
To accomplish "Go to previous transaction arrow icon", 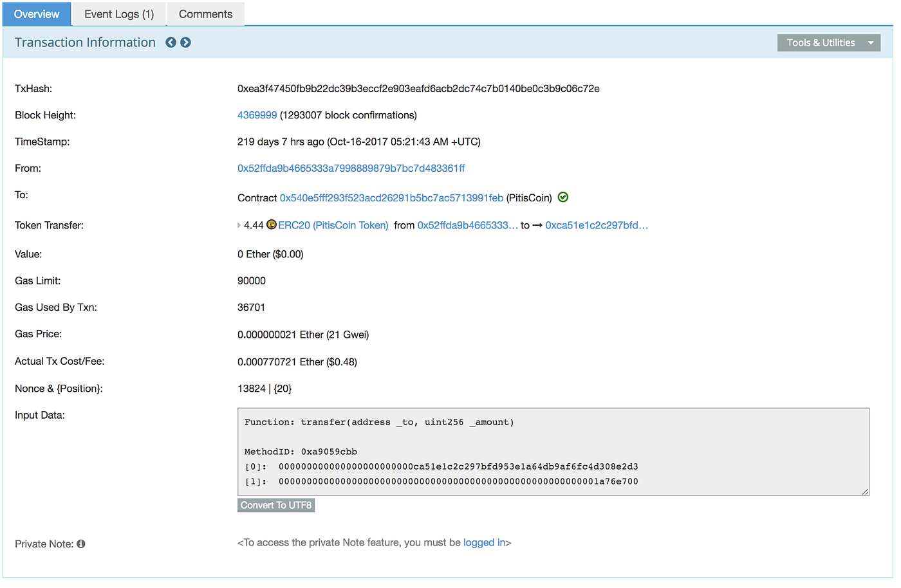I will [x=171, y=42].
